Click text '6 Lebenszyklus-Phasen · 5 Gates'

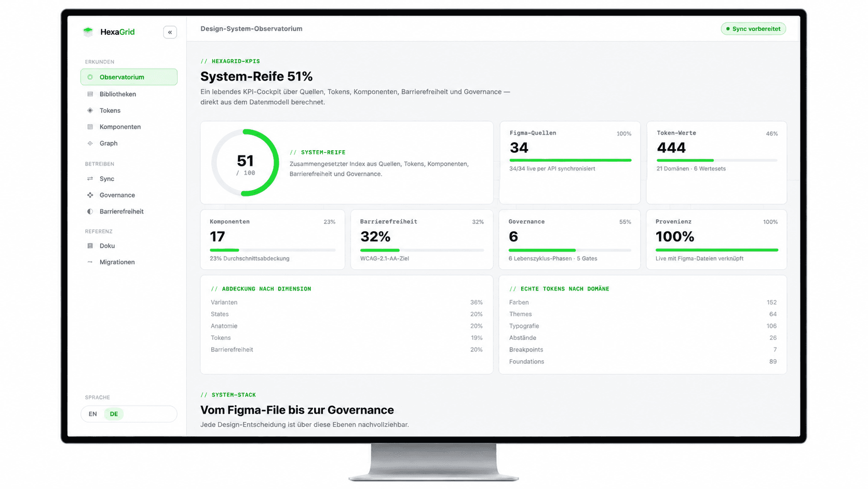pyautogui.click(x=553, y=259)
